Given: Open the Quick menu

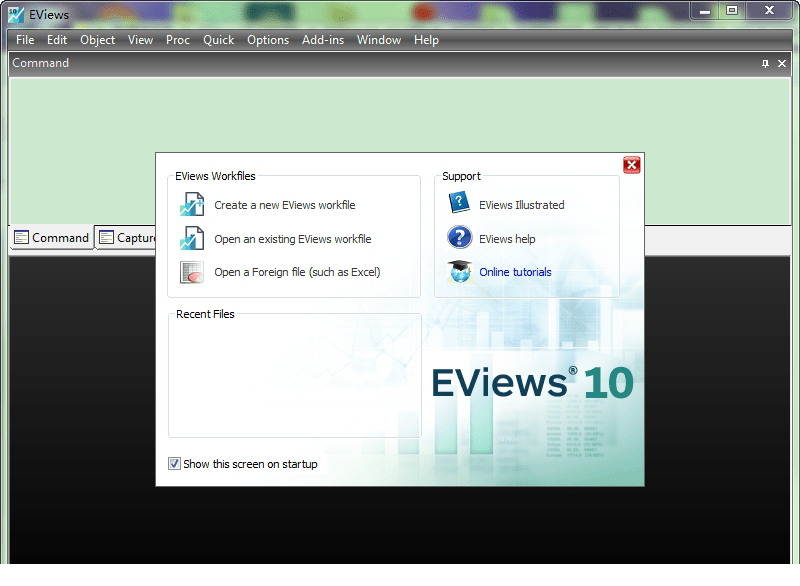Looking at the screenshot, I should click(x=218, y=40).
